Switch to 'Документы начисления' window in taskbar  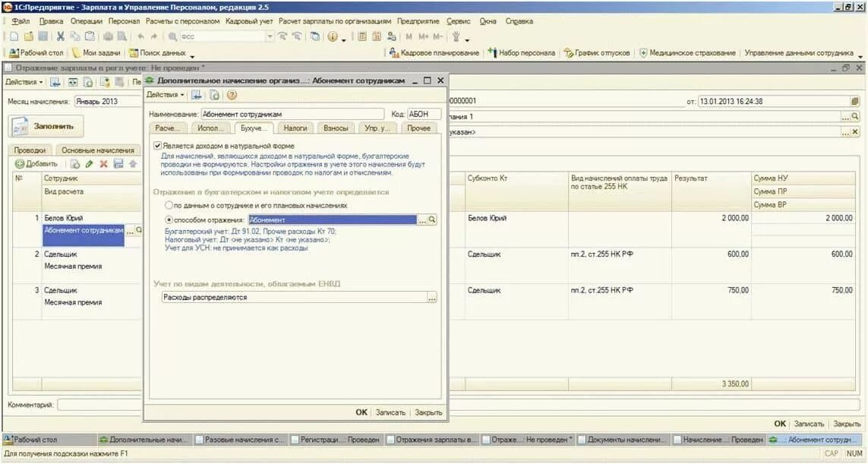(622, 440)
